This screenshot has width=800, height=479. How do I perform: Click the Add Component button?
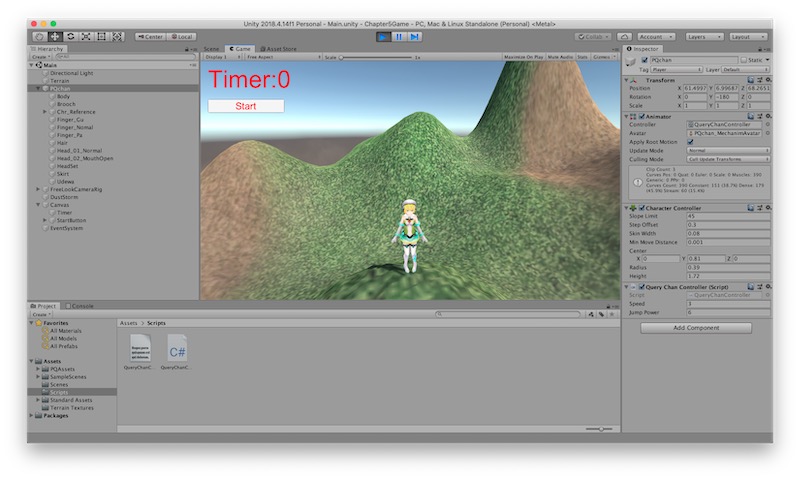tap(696, 328)
